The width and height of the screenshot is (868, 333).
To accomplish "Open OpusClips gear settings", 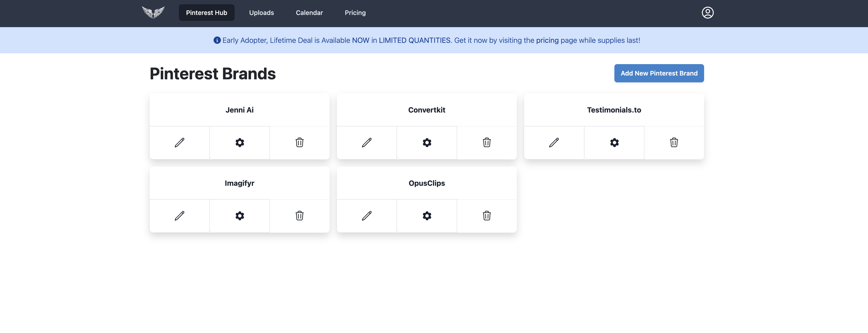I will (x=427, y=216).
